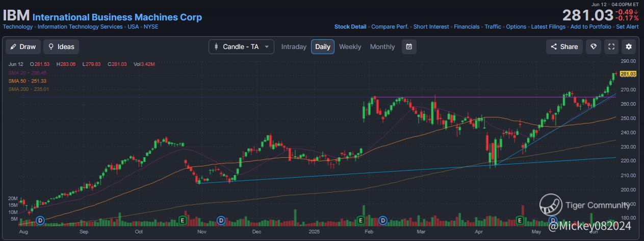Click the SMA 200 indicator label

29,89
